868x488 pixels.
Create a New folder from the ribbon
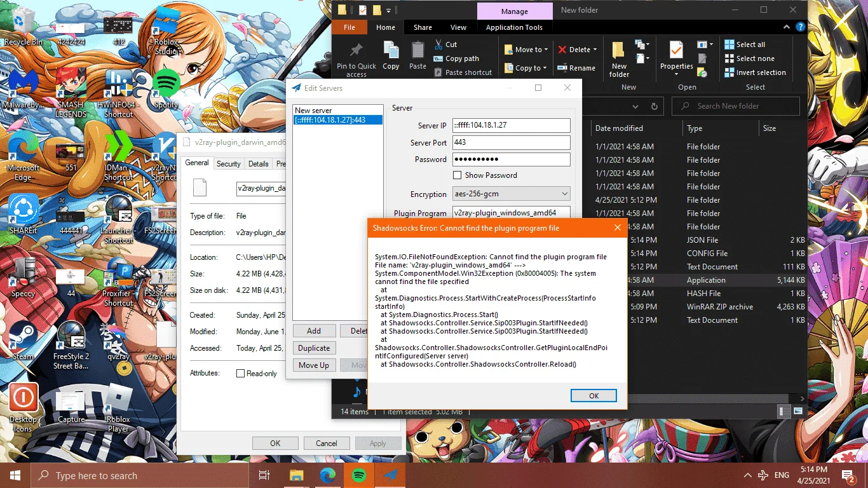(x=619, y=60)
